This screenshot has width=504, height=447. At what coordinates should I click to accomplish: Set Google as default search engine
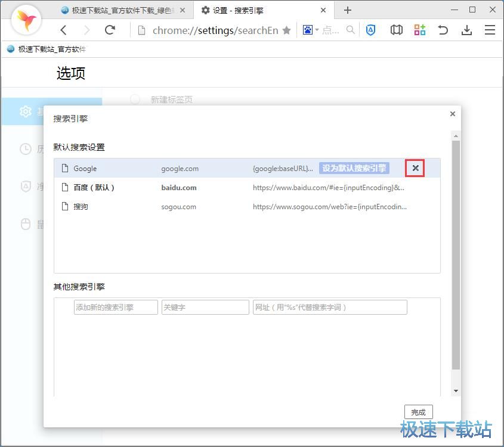[x=354, y=168]
